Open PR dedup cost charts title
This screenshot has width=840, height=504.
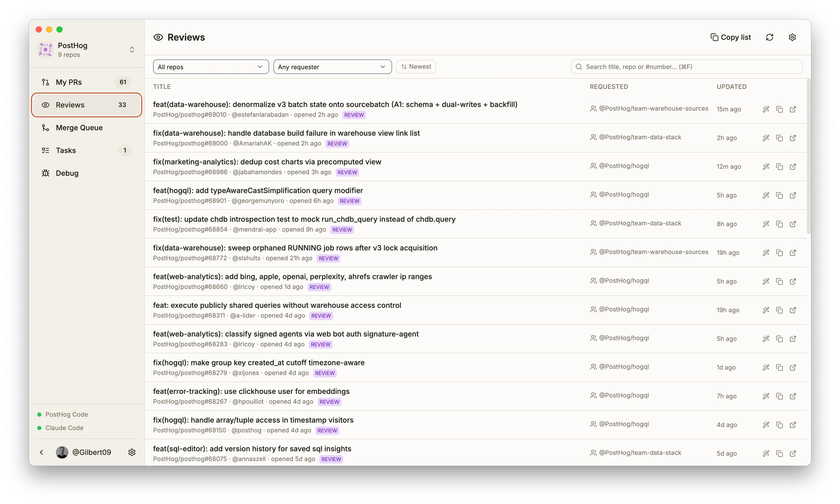(x=267, y=162)
